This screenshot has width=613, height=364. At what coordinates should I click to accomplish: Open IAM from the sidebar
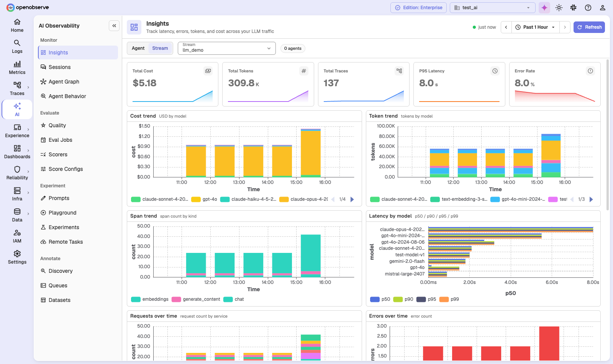tap(17, 236)
